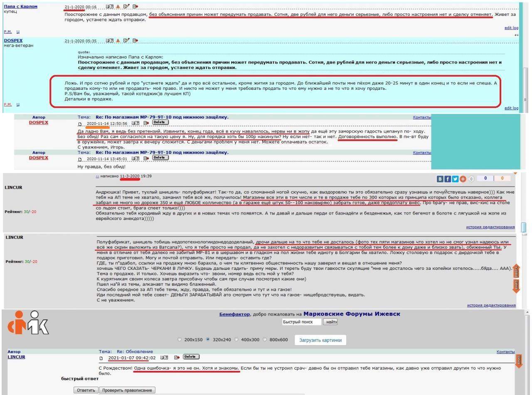Open DOSPEX profile in 05:35 post
This screenshot has height=395, width=532.
click(x=13, y=41)
